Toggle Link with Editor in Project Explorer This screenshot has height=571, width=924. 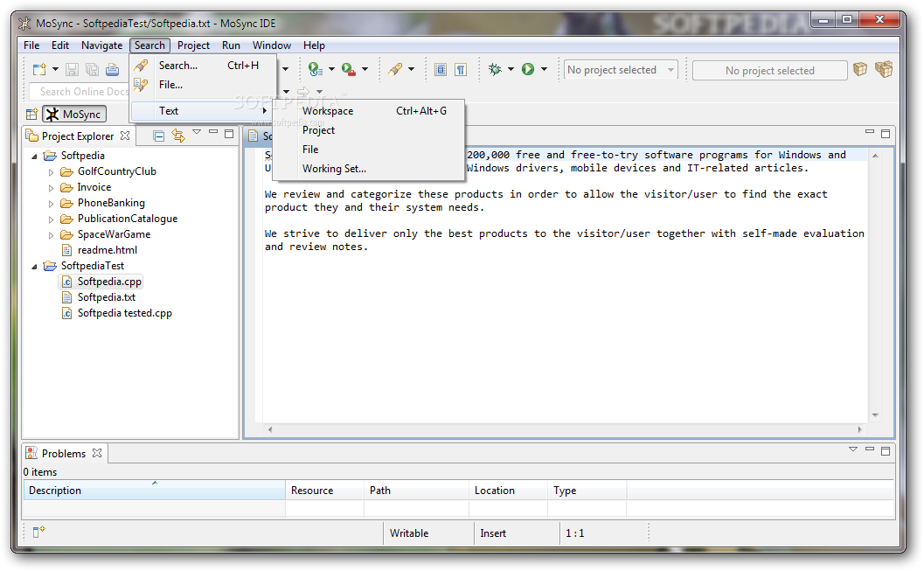(178, 136)
